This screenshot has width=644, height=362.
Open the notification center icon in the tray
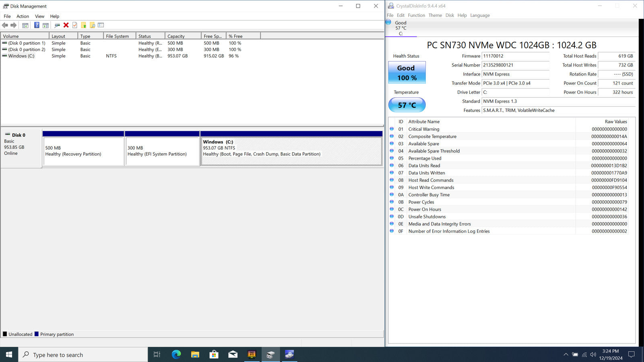[x=632, y=354]
